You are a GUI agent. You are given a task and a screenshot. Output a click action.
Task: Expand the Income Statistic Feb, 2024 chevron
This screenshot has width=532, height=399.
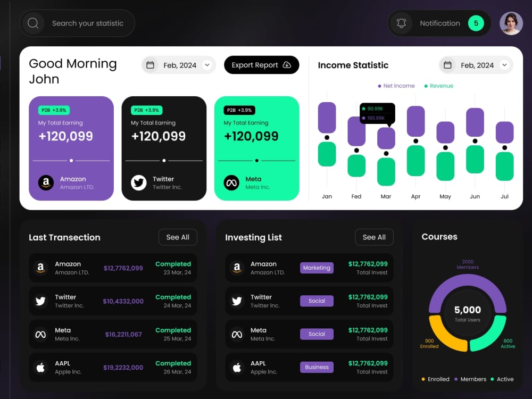coord(504,65)
